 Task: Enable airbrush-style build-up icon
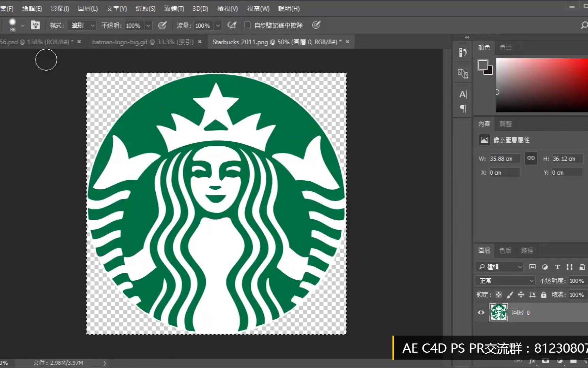click(x=232, y=25)
